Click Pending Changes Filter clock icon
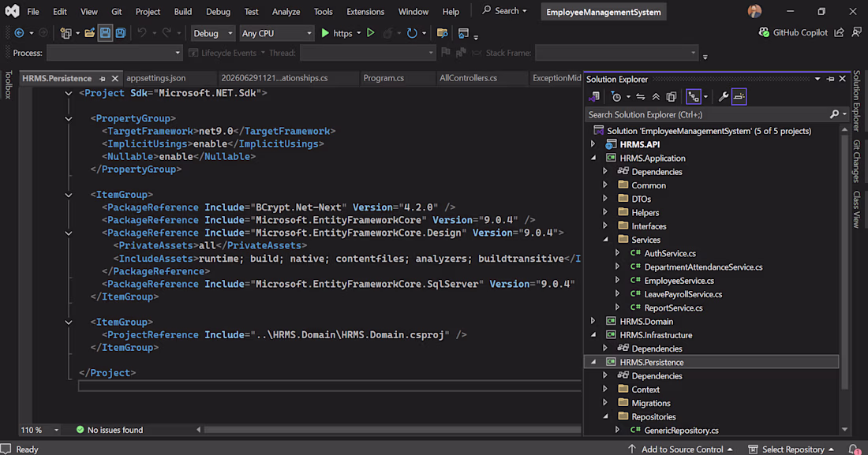The width and height of the screenshot is (868, 455). point(616,97)
